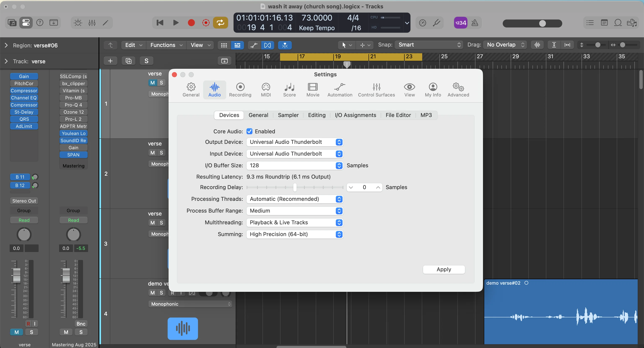Disable the Core Audio Enabled checkbox

point(250,131)
